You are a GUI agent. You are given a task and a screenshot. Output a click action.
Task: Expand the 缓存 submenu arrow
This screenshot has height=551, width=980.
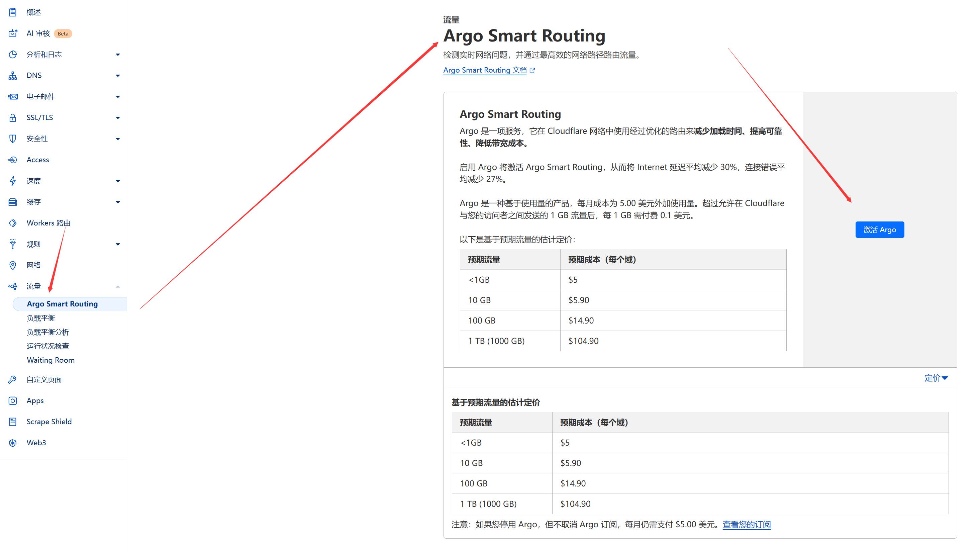[x=117, y=202]
